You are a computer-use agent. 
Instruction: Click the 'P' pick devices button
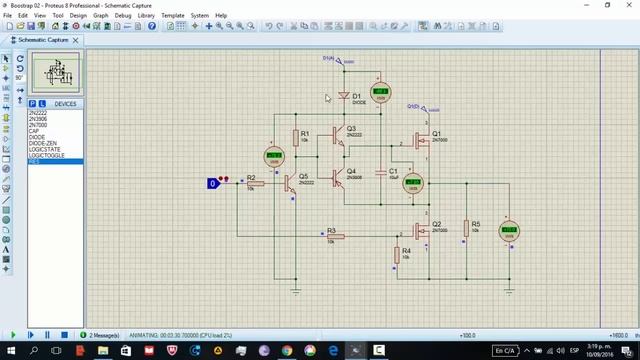32,104
